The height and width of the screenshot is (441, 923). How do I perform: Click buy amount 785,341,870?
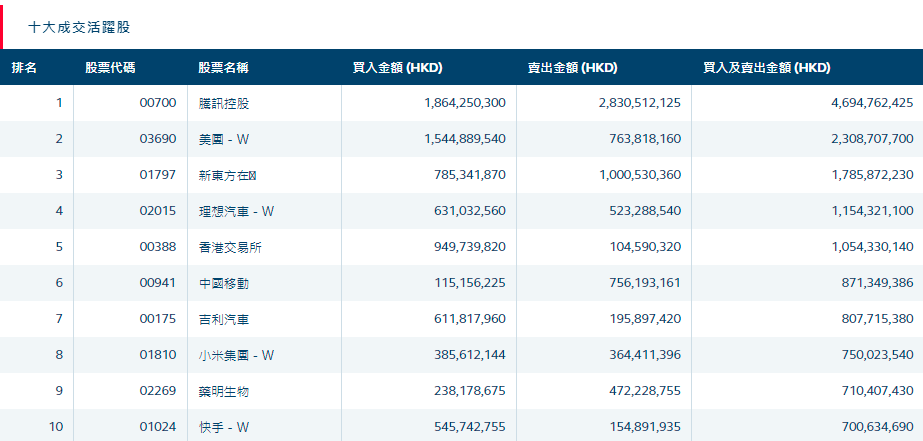[x=472, y=175]
